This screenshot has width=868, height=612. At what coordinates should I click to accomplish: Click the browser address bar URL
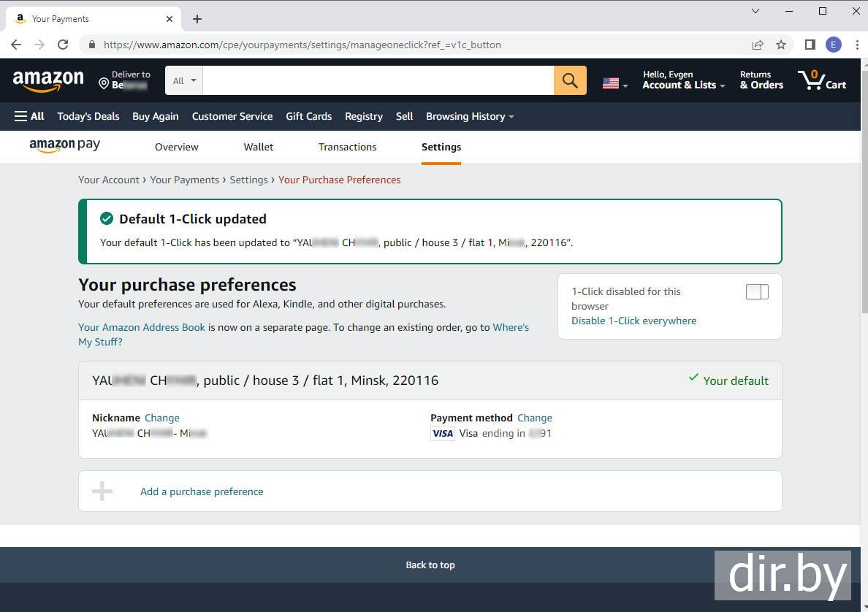(302, 45)
